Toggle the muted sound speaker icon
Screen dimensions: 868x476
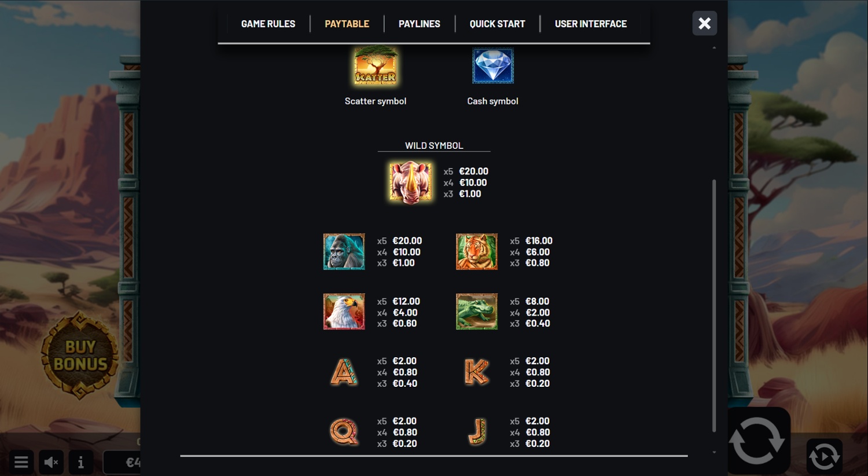[51, 462]
